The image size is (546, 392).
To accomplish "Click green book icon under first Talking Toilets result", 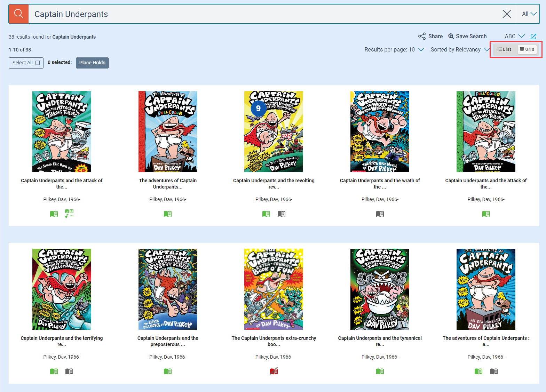I will (x=54, y=214).
